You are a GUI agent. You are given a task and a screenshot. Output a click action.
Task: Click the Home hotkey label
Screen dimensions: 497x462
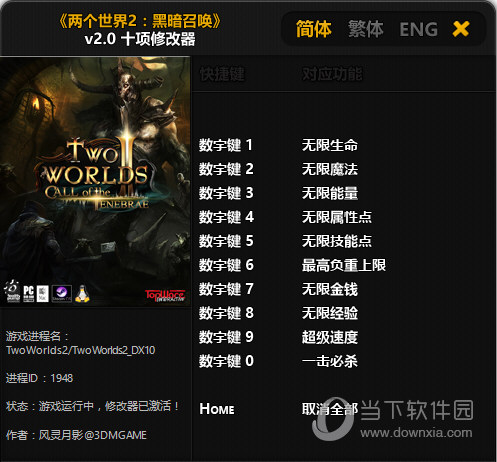click(217, 409)
